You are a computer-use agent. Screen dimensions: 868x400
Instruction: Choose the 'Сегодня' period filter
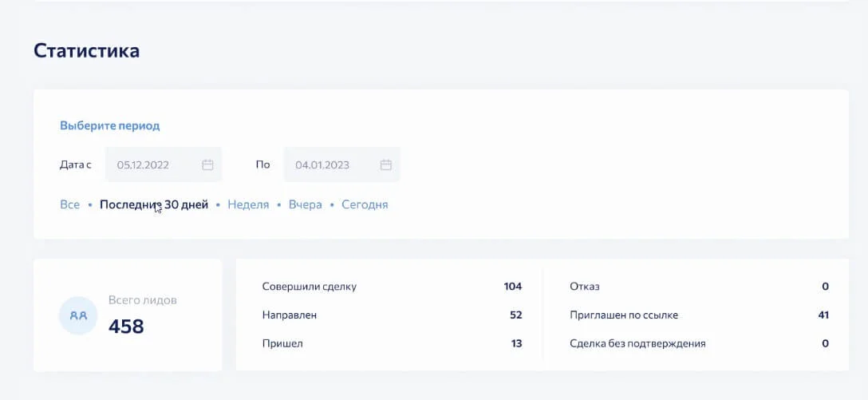point(365,204)
